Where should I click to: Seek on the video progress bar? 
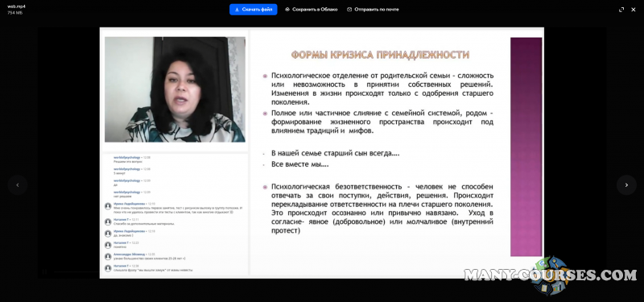(76, 271)
